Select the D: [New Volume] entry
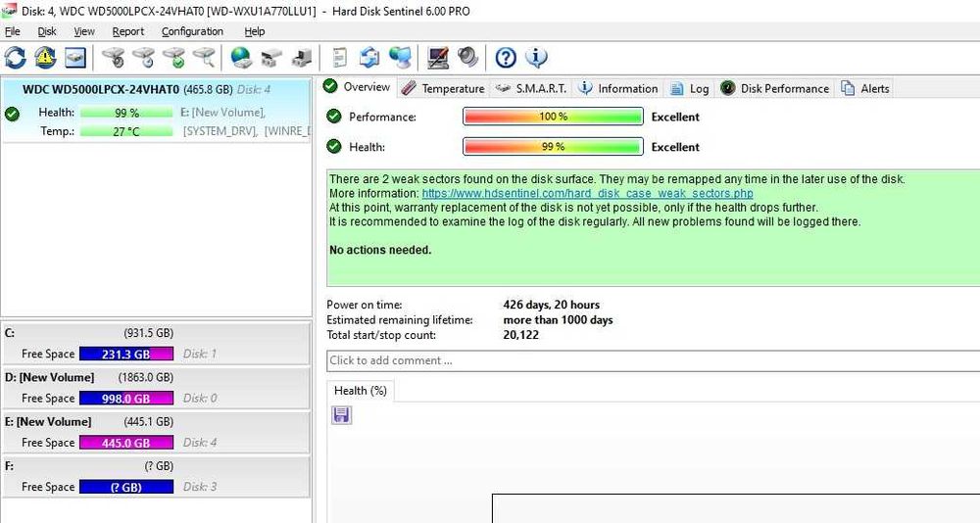The height and width of the screenshot is (523, 980). 156,388
